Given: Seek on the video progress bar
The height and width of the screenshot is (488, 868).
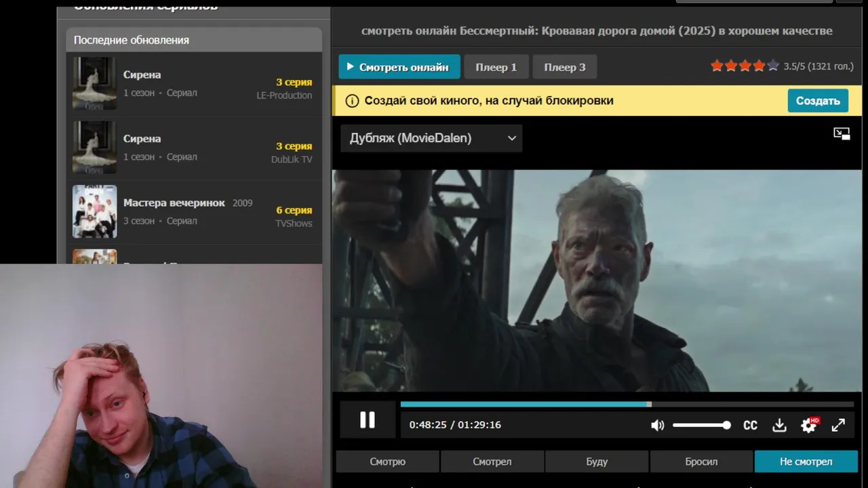Looking at the screenshot, I should (627, 405).
